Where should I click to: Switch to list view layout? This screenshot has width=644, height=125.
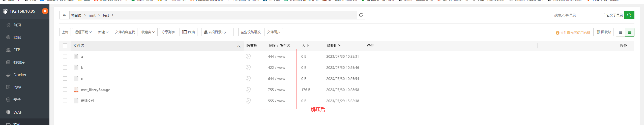tap(630, 32)
